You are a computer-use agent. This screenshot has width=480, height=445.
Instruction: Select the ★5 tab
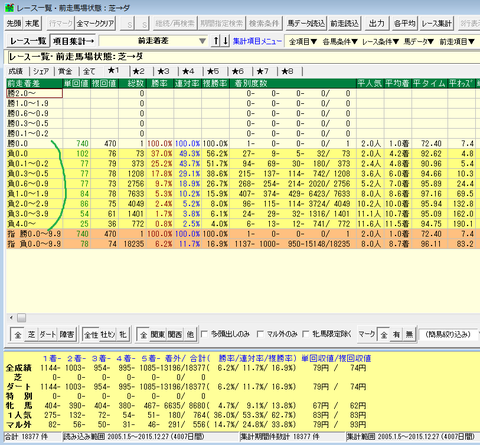213,71
